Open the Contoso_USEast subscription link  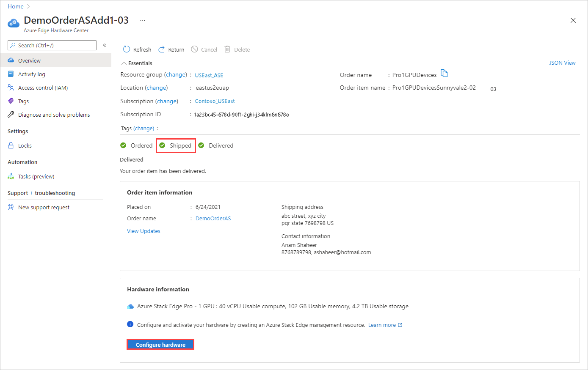click(215, 101)
